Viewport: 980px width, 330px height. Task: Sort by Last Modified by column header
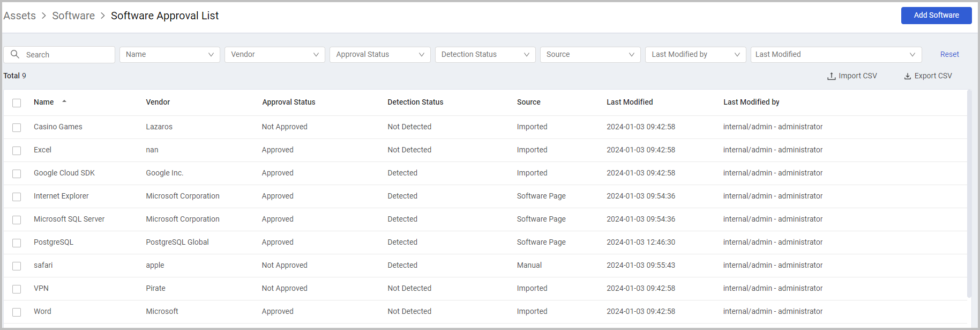click(x=751, y=102)
